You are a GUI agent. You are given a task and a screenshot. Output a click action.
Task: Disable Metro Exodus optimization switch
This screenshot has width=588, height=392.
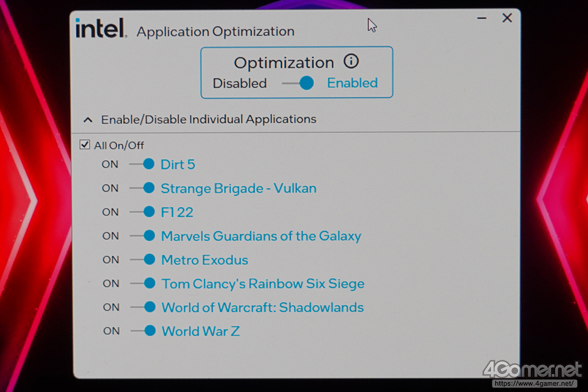143,260
